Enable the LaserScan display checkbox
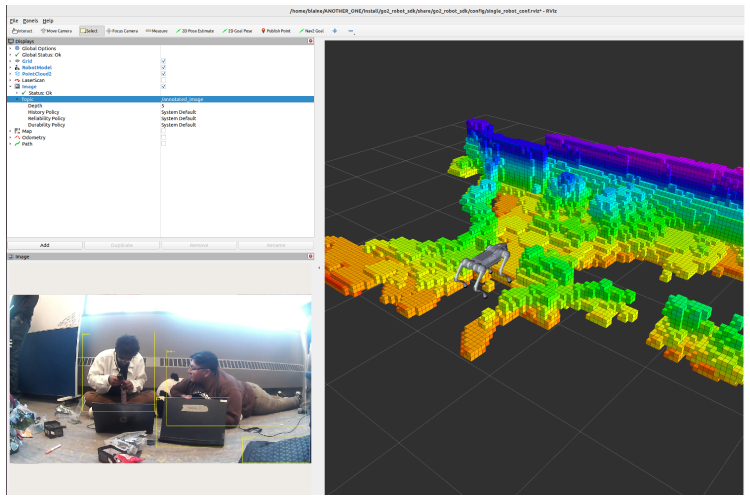Viewport: 750px width, 500px height. (164, 80)
